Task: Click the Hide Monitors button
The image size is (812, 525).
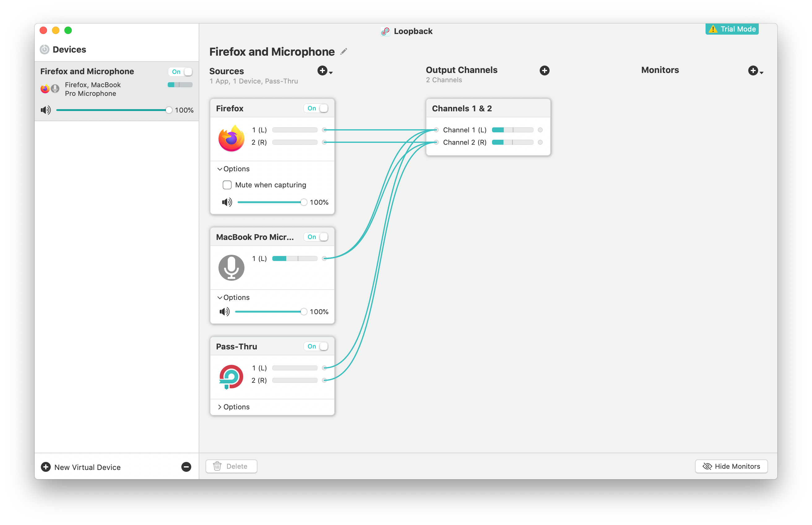Action: (x=731, y=466)
